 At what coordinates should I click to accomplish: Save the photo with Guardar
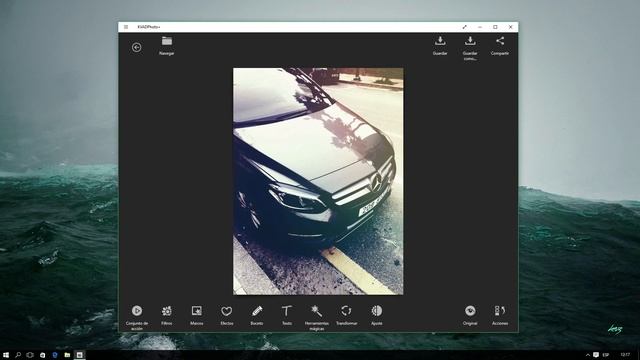[440, 45]
